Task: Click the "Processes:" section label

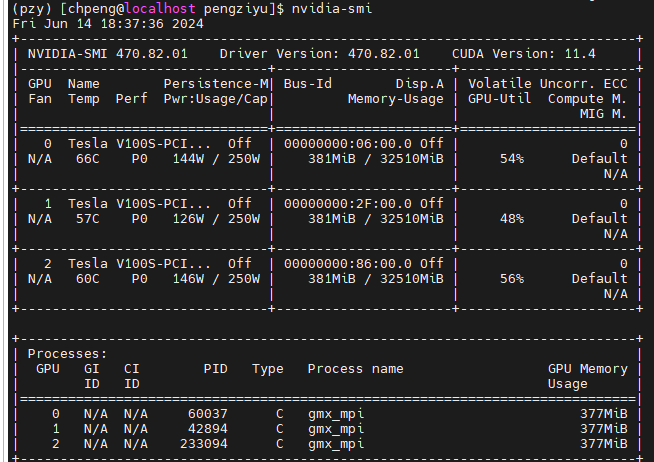Action: (x=68, y=354)
